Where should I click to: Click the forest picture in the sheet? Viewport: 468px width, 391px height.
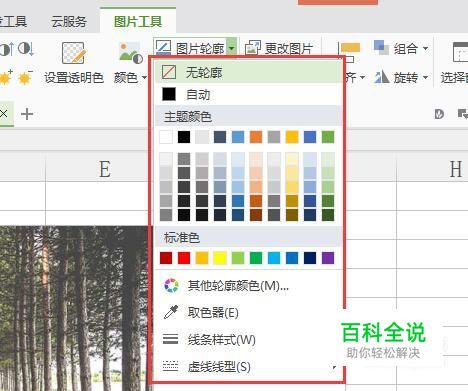click(x=74, y=308)
